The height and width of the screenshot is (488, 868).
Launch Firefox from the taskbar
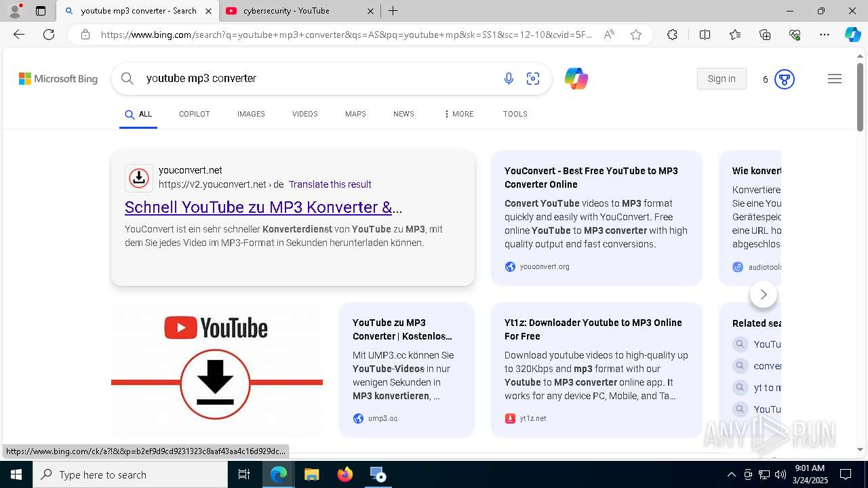(x=345, y=474)
